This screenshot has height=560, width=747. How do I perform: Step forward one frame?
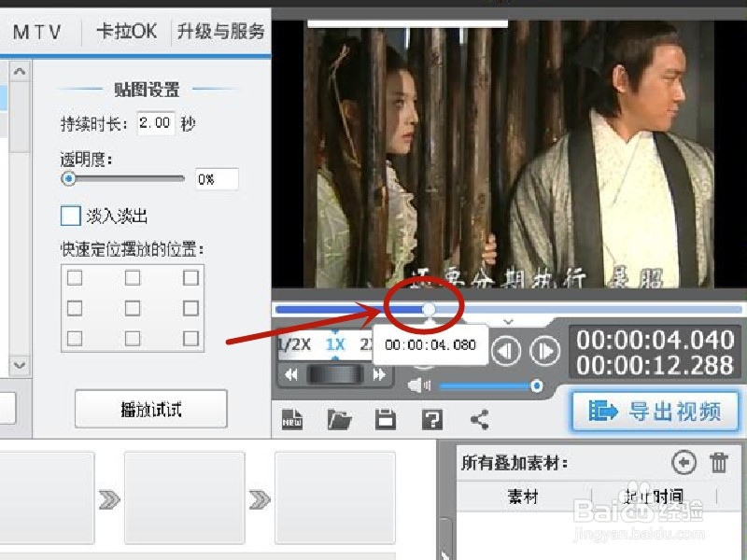tap(545, 351)
